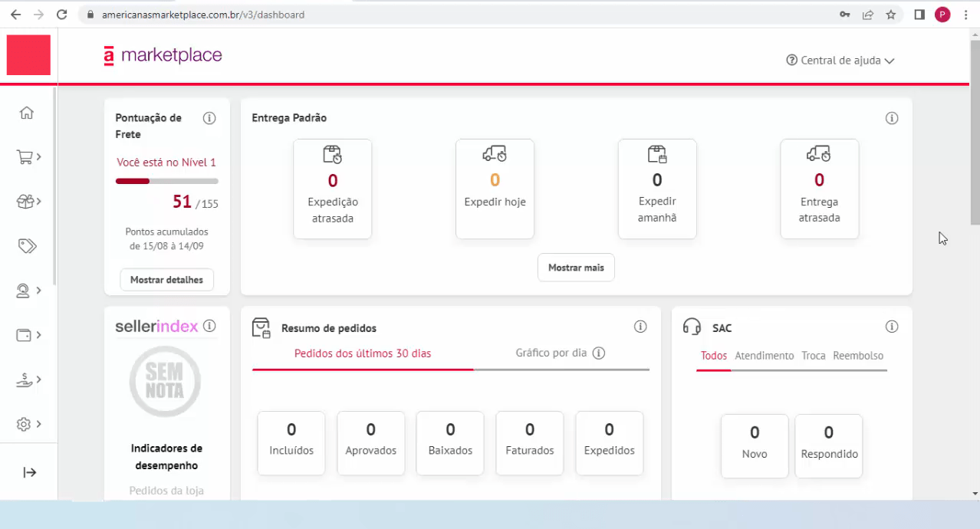The image size is (980, 529).
Task: Switch to the Atendimento tab in SAC
Action: [x=765, y=356]
